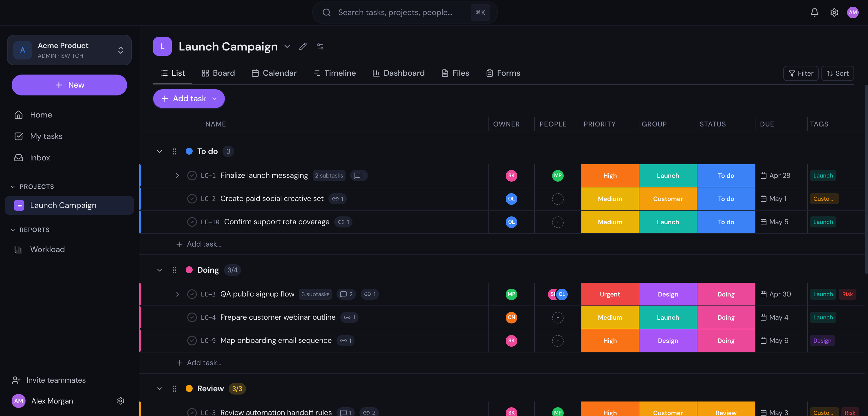
Task: Add people to Create paid social creative set
Action: pos(558,199)
